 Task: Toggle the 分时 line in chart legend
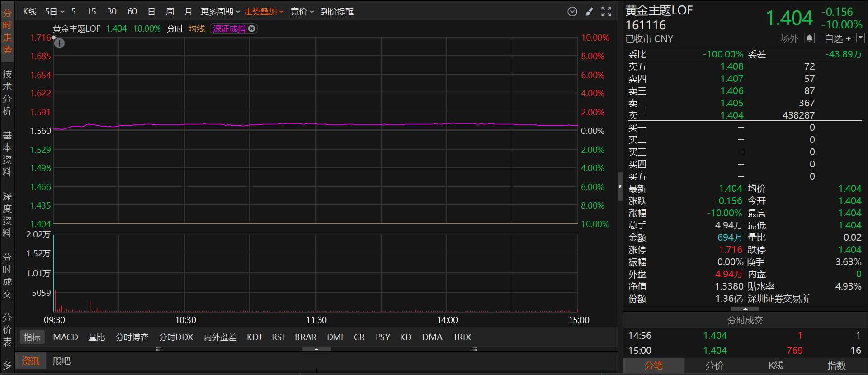pos(175,29)
